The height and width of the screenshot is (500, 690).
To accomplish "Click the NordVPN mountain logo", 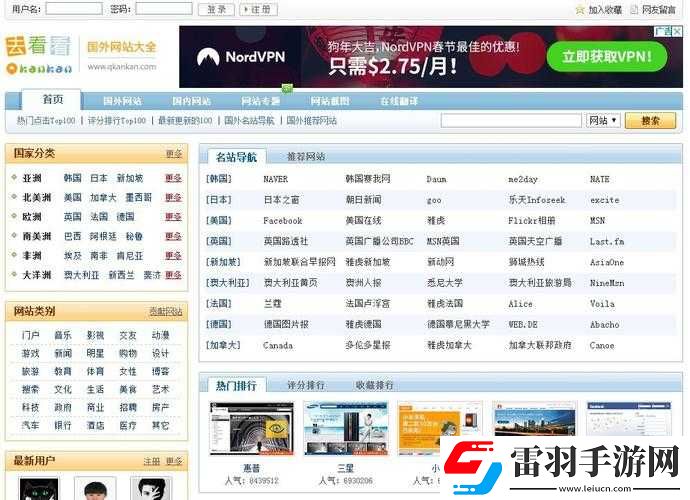I will tap(208, 57).
